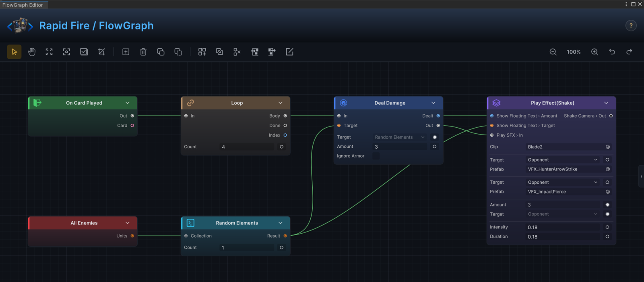This screenshot has height=282, width=644.
Task: Open the Clip Blade2 object picker
Action: pyautogui.click(x=608, y=147)
